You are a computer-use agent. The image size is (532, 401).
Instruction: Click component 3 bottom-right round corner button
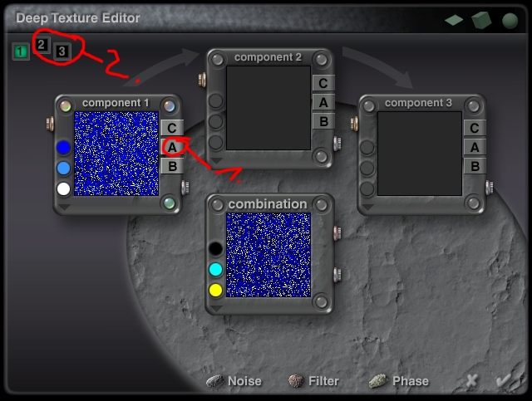[473, 203]
